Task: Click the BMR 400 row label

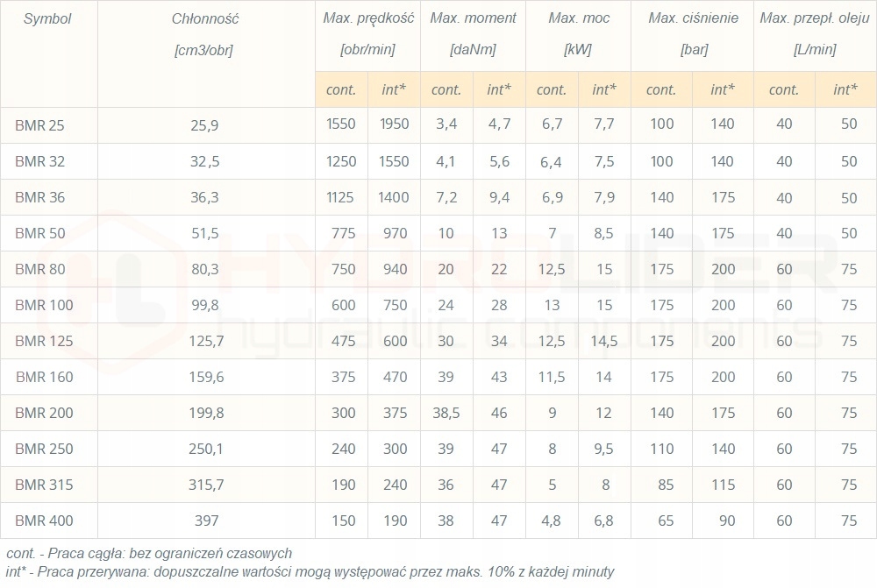Action: [x=44, y=521]
